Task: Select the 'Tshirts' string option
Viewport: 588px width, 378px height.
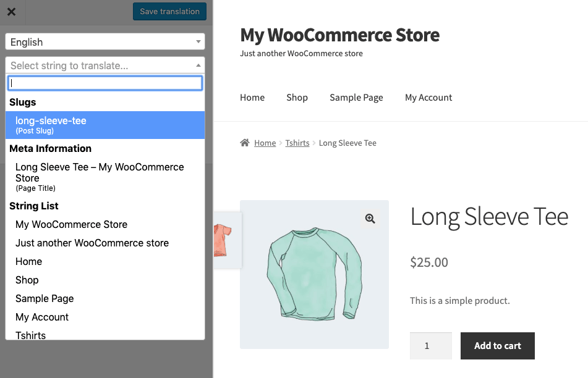Action: (105, 334)
